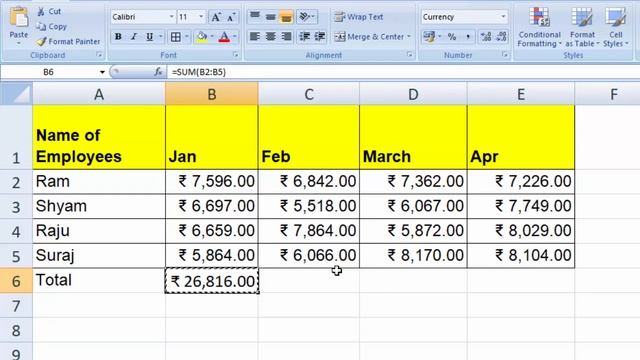
Task: Open the Font dialog launcher
Action: pos(236,55)
